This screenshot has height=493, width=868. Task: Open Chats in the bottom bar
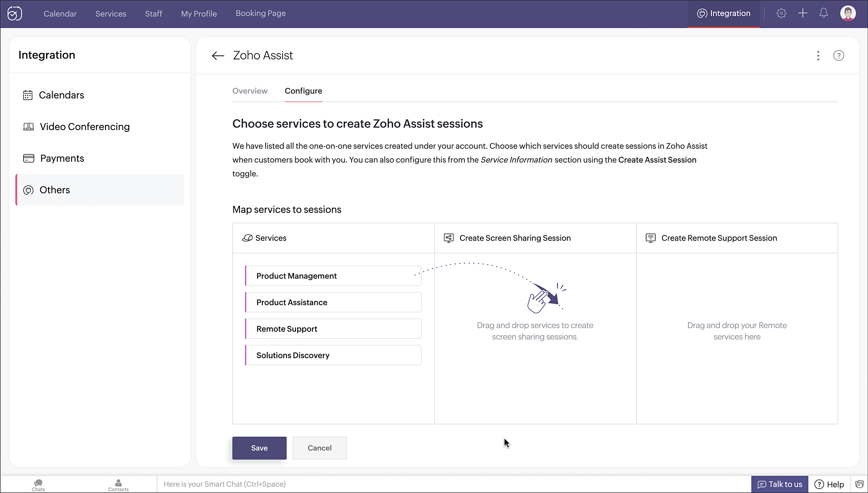pos(38,485)
